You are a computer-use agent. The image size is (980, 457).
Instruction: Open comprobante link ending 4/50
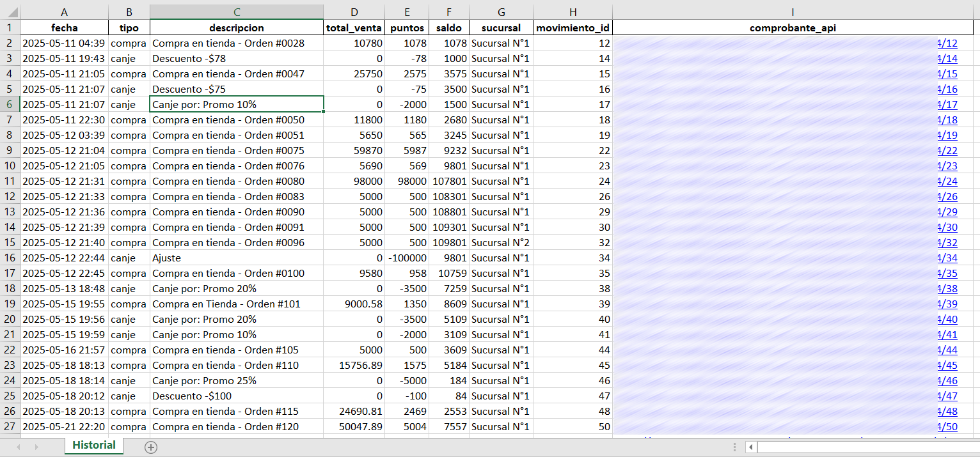[x=947, y=427]
